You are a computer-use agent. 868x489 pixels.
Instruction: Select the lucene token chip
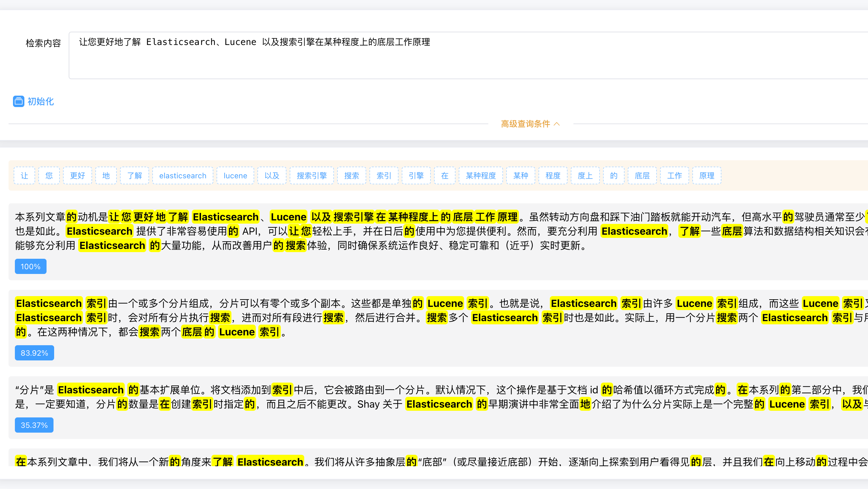pos(235,175)
